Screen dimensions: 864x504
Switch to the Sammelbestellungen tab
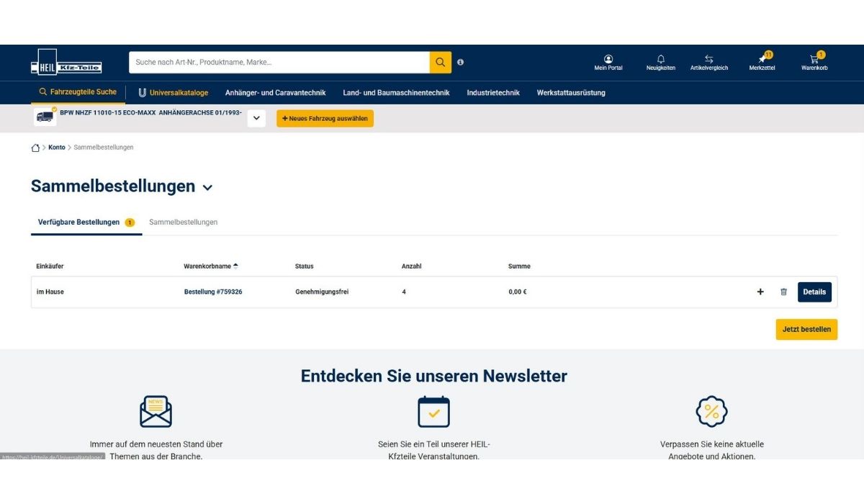coord(183,222)
